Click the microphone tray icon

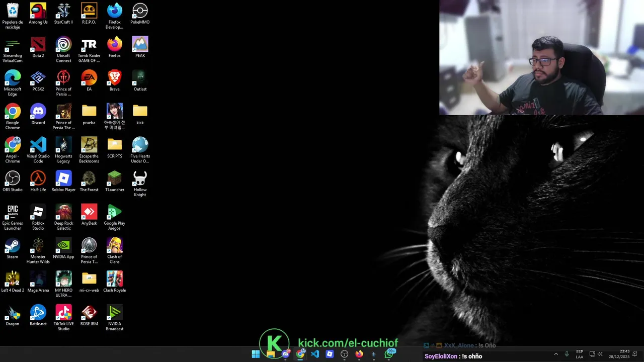click(x=567, y=354)
